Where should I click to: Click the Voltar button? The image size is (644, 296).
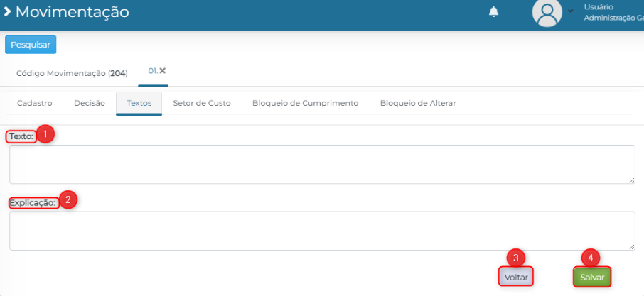tap(516, 277)
